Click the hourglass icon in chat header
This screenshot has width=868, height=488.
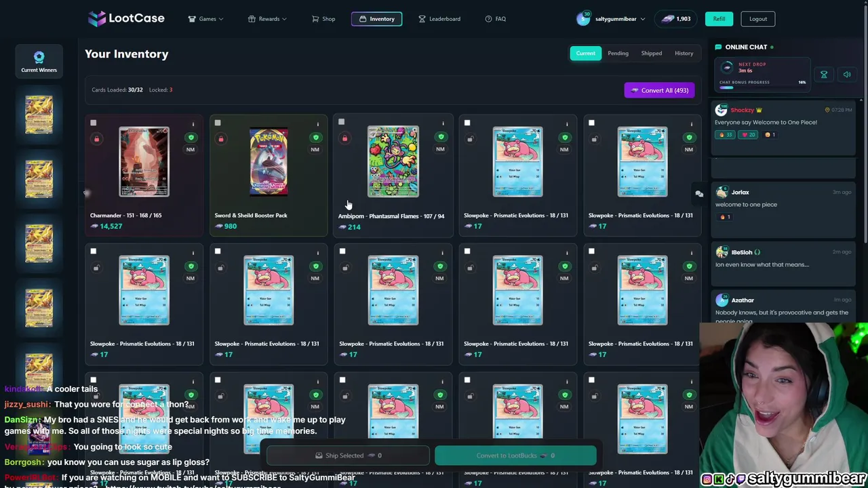824,75
